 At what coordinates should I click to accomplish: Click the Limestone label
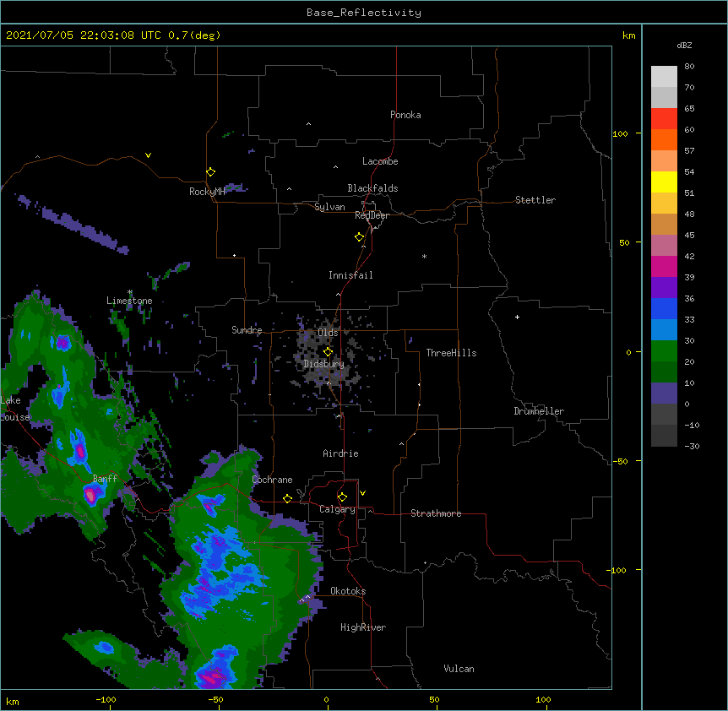pos(129,301)
